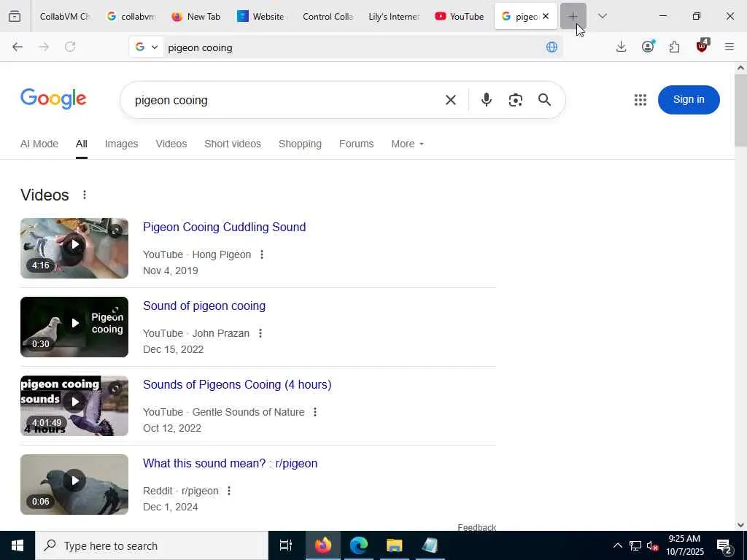The height and width of the screenshot is (560, 747).
Task: Open What this sound mean? r/pigeon link
Action: (230, 463)
